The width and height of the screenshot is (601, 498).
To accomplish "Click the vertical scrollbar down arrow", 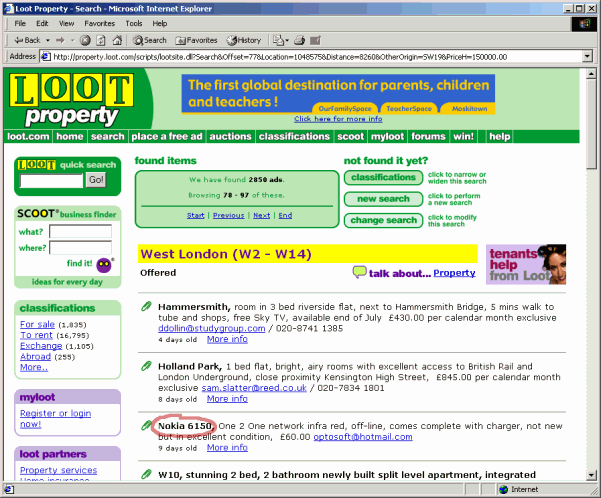I will click(591, 476).
